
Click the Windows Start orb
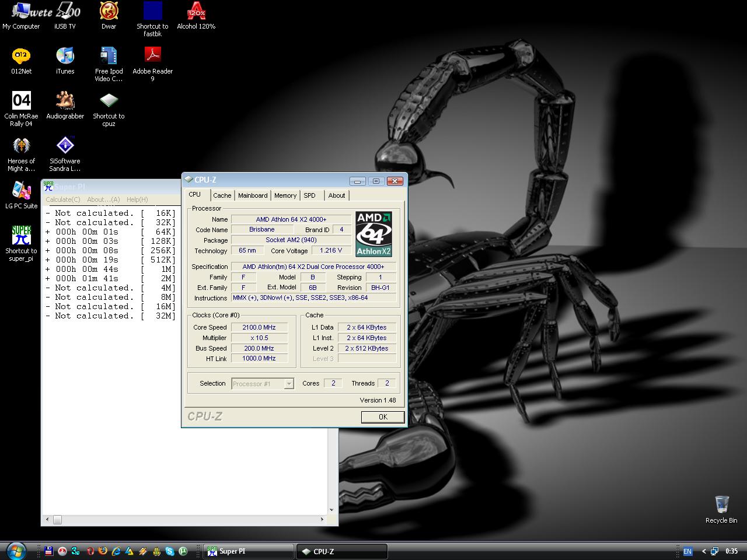click(x=16, y=551)
